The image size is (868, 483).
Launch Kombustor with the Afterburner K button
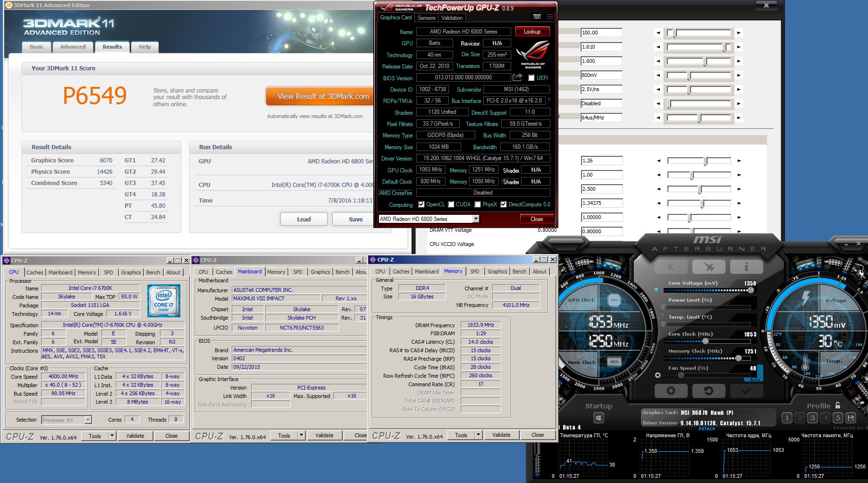pos(671,267)
